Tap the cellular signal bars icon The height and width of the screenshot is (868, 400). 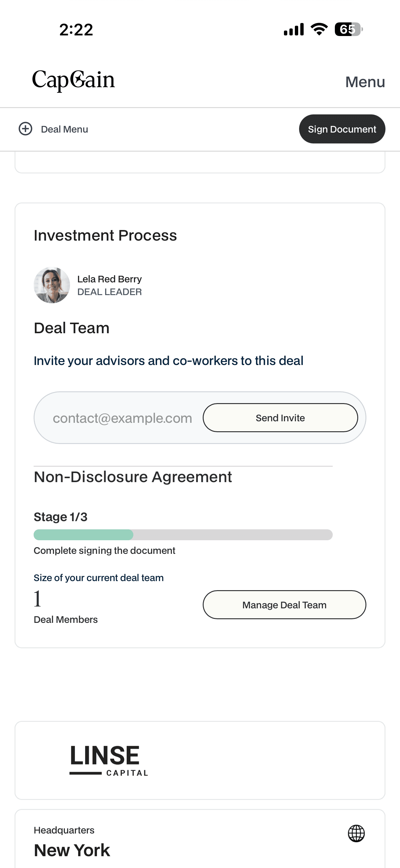click(293, 29)
